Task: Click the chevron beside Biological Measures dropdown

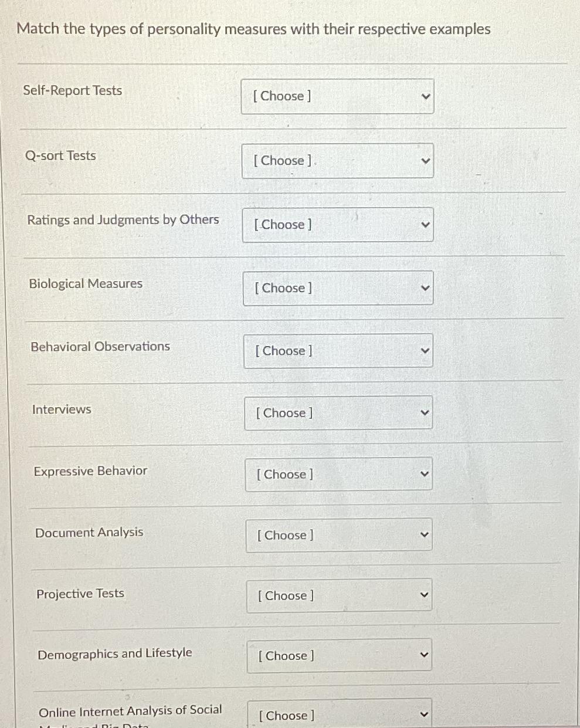Action: point(426,288)
